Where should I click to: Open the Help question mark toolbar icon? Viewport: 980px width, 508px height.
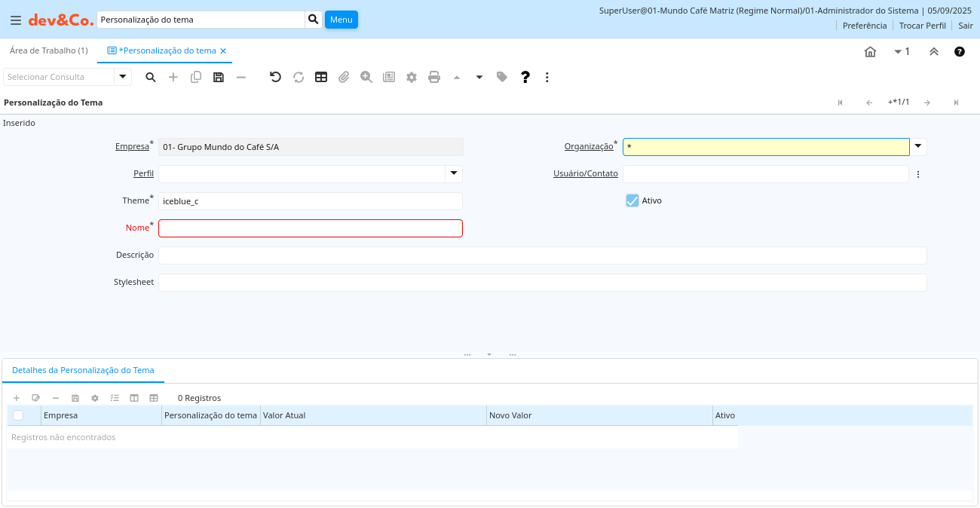click(525, 77)
